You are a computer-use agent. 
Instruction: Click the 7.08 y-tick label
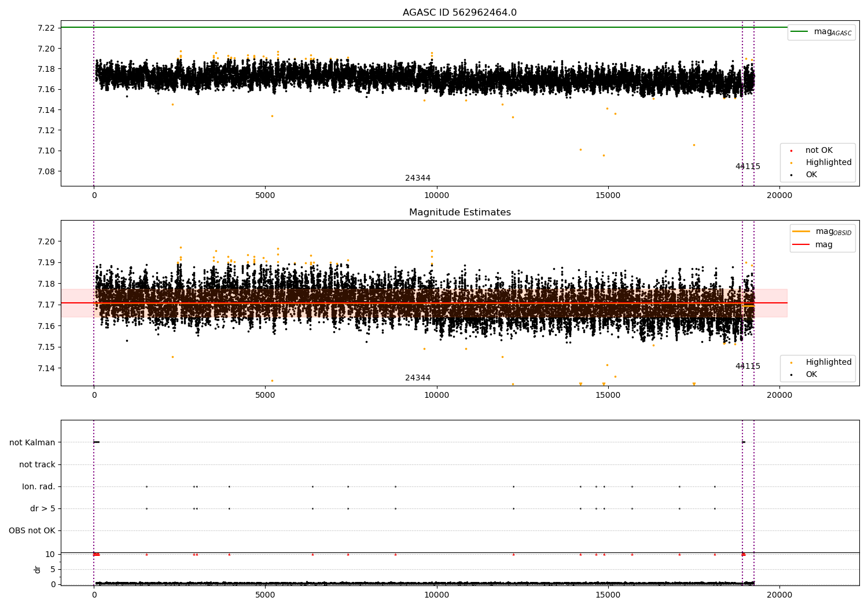pos(46,171)
